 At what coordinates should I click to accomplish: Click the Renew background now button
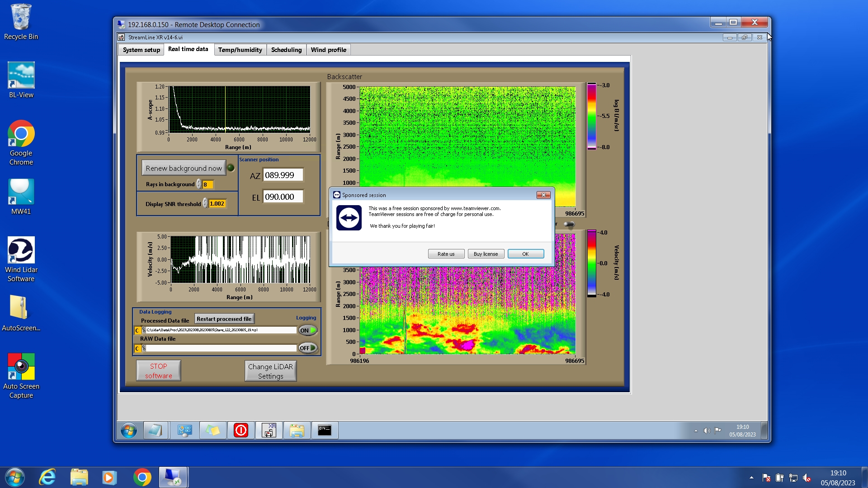184,168
